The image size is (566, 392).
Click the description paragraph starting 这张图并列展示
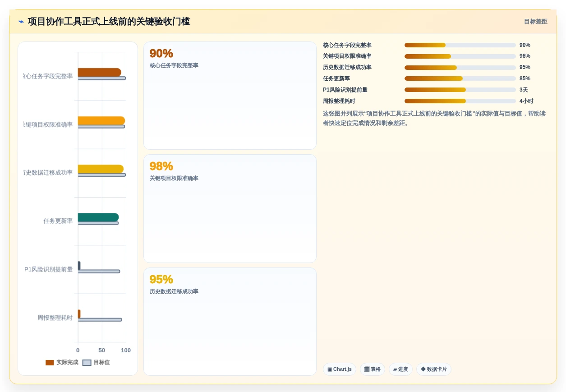[x=434, y=118]
